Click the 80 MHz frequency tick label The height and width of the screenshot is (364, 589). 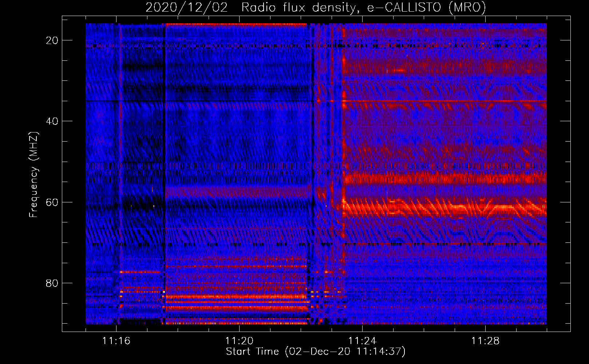click(52, 283)
